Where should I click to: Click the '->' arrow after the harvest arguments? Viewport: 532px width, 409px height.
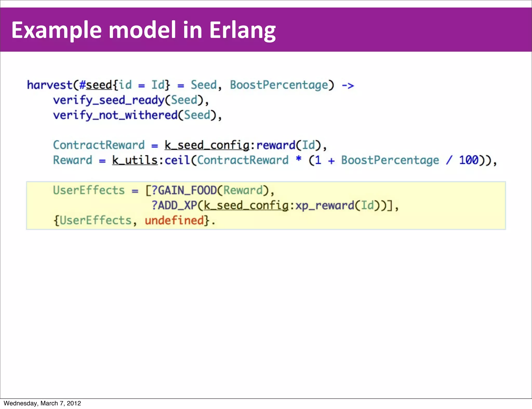tap(348, 85)
